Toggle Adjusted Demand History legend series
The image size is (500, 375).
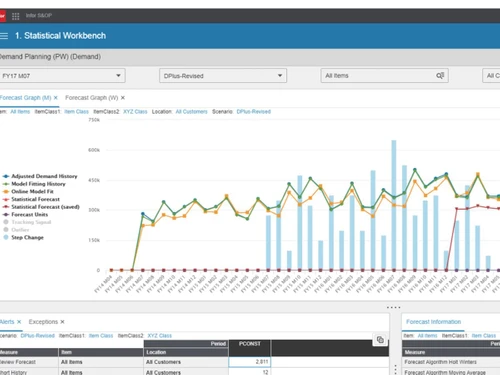pos(40,176)
